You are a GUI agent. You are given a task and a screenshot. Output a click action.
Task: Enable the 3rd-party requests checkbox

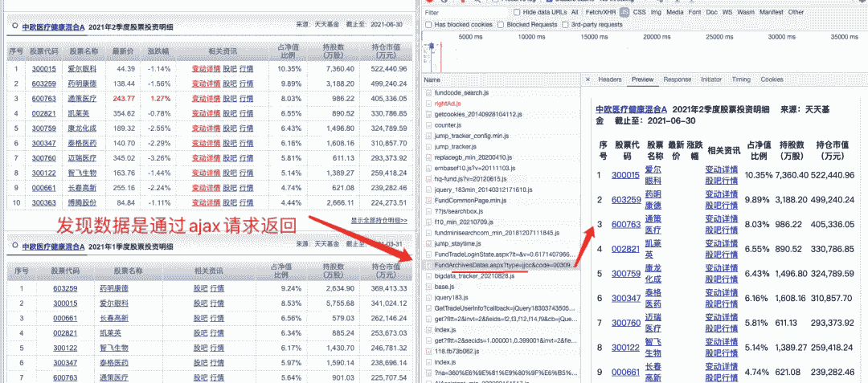click(565, 25)
